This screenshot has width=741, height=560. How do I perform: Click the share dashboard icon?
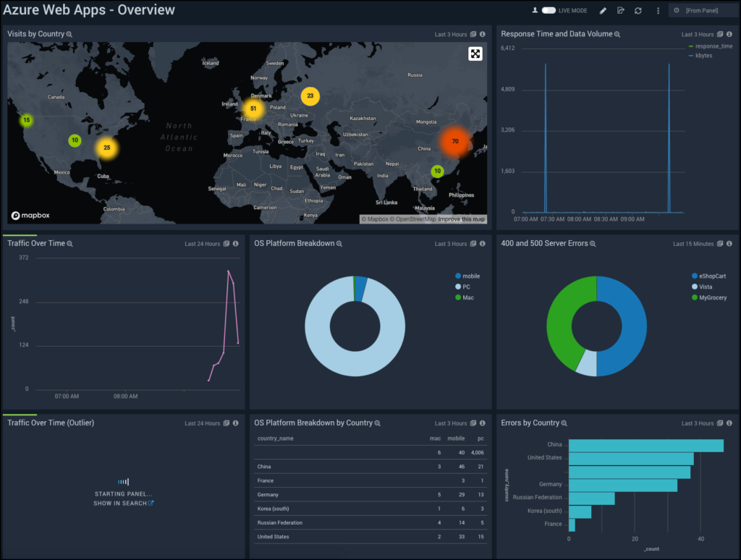[620, 10]
